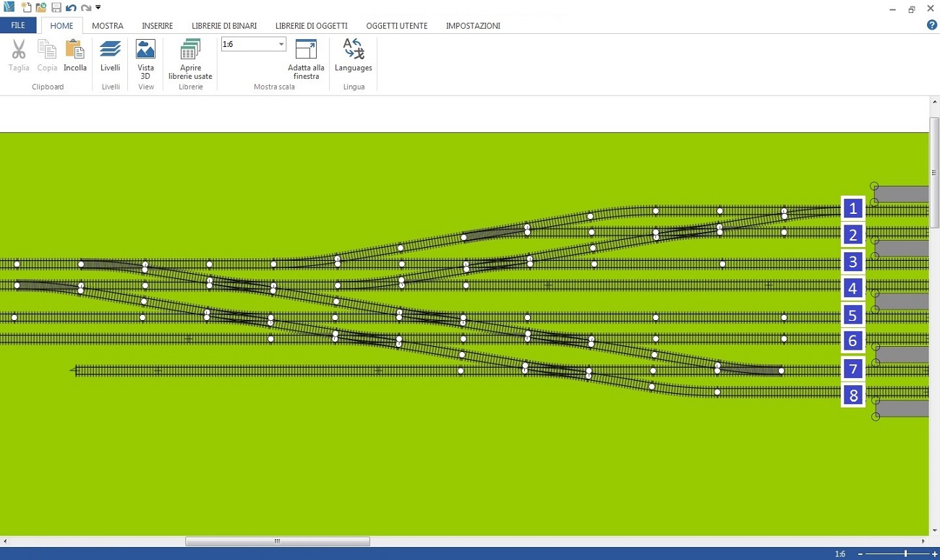
Task: Open the MOSTRA tab
Action: (108, 26)
